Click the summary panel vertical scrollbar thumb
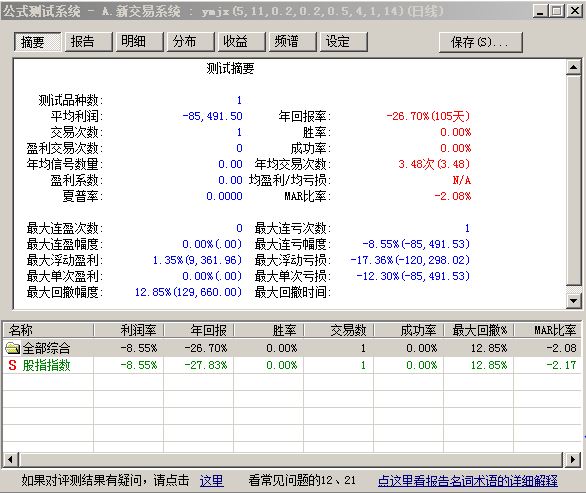Viewport: 586px width, 493px height. (573, 181)
